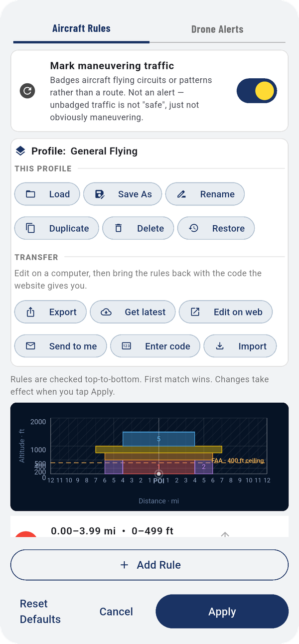Click the external link icon in Edit on web
Image resolution: width=299 pixels, height=644 pixels.
pos(195,312)
